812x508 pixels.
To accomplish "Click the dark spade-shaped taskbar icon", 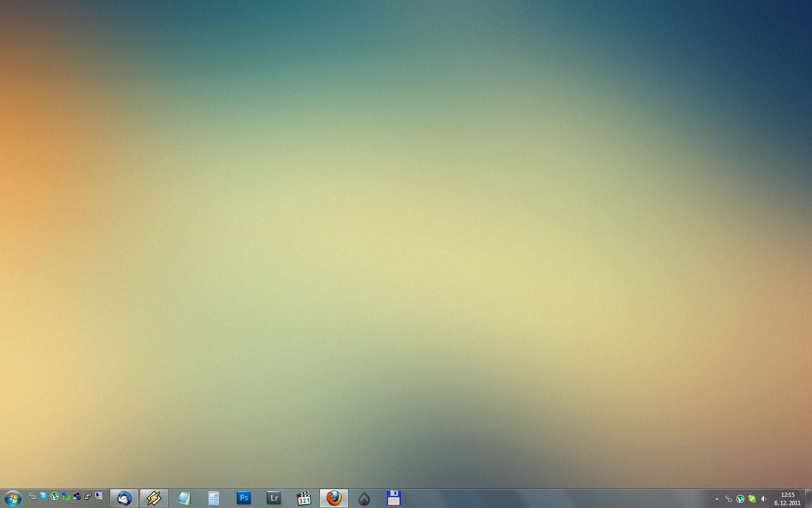I will point(364,498).
